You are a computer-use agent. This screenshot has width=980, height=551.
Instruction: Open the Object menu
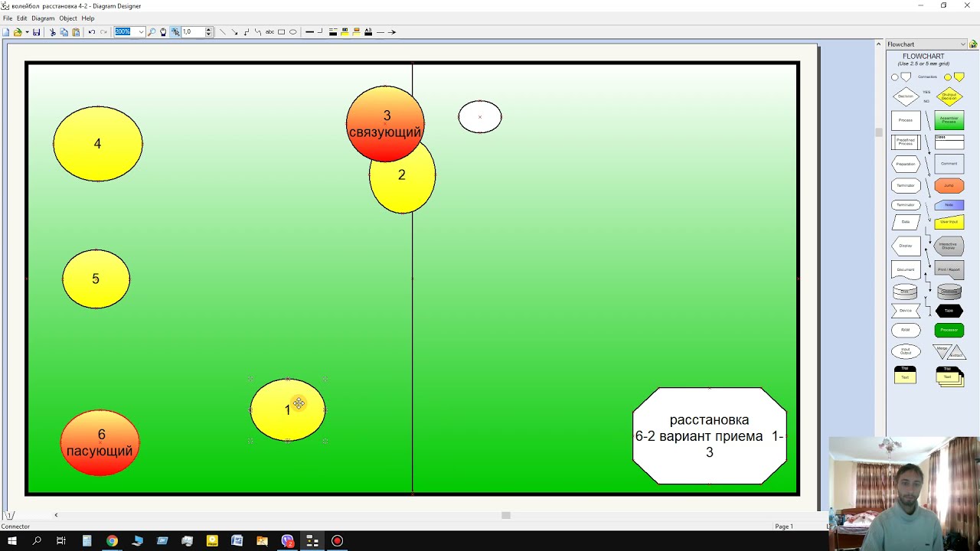pyautogui.click(x=68, y=18)
